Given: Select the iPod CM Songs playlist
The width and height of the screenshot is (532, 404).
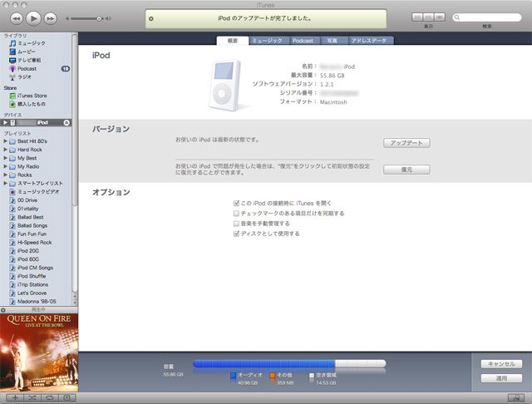Looking at the screenshot, I should point(36,268).
